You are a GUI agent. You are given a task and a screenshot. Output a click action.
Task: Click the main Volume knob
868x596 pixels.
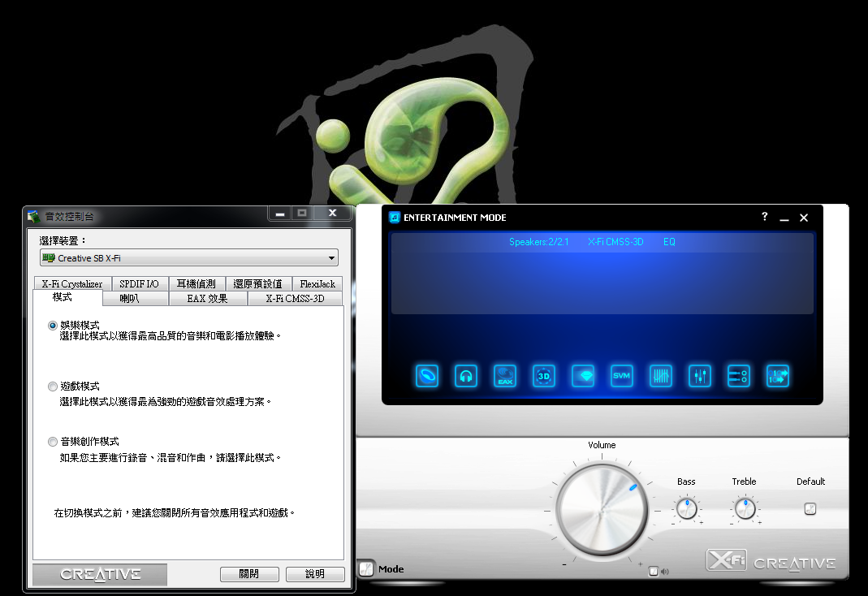[602, 510]
